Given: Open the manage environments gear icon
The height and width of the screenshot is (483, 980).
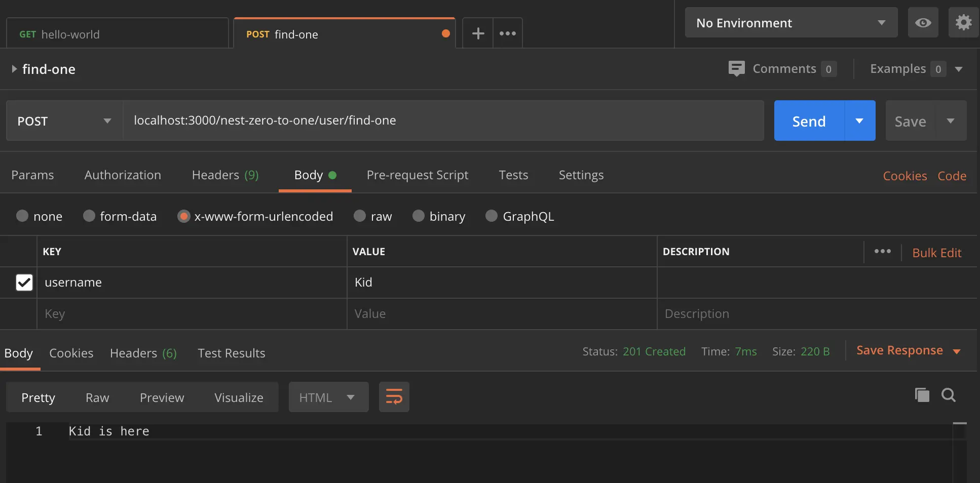Looking at the screenshot, I should (x=963, y=23).
